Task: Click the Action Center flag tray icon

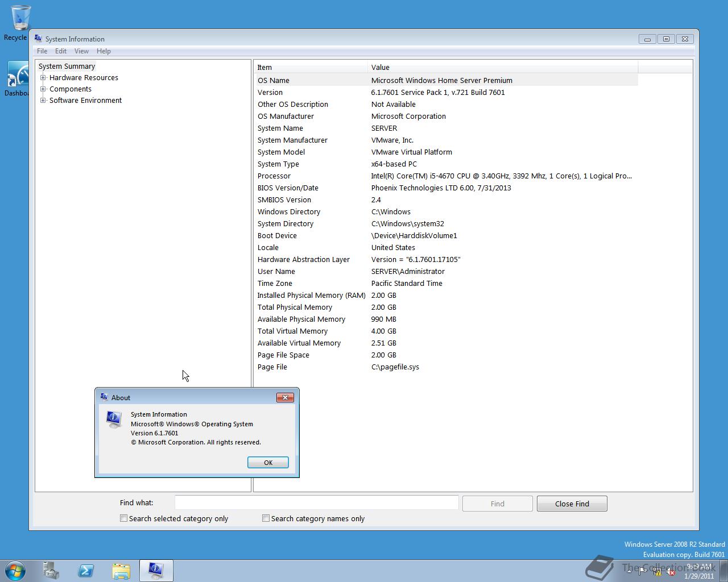Action: click(643, 571)
